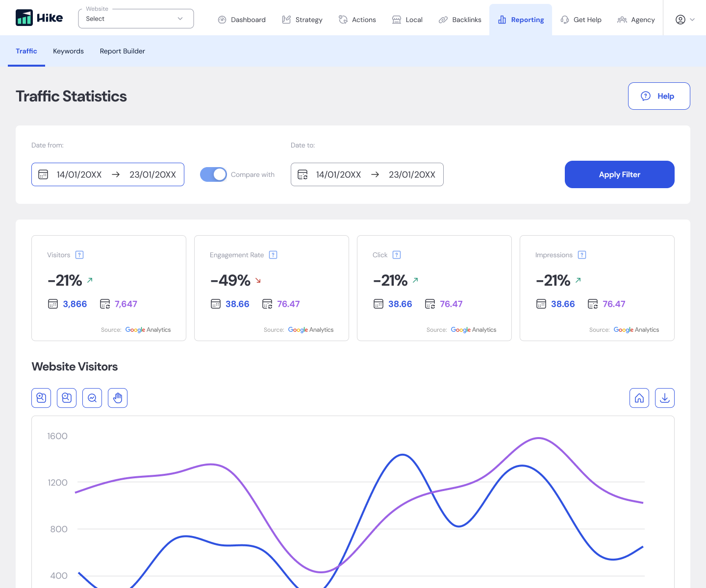Switch to the Keywords tab

pyautogui.click(x=68, y=51)
